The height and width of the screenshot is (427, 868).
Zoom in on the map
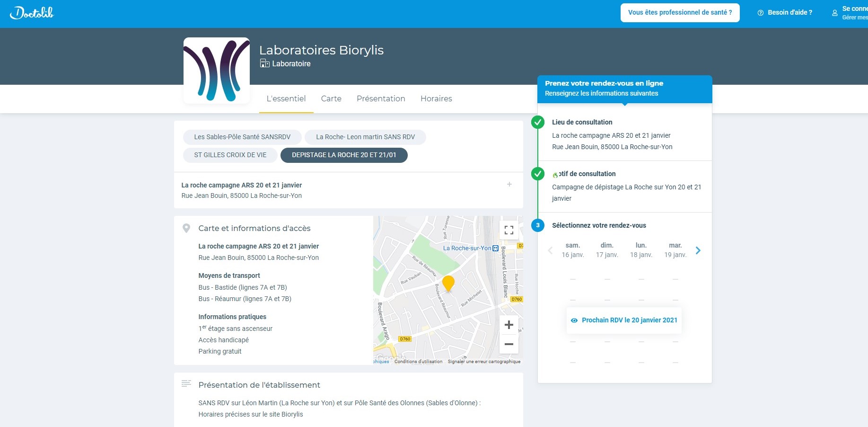coord(509,325)
